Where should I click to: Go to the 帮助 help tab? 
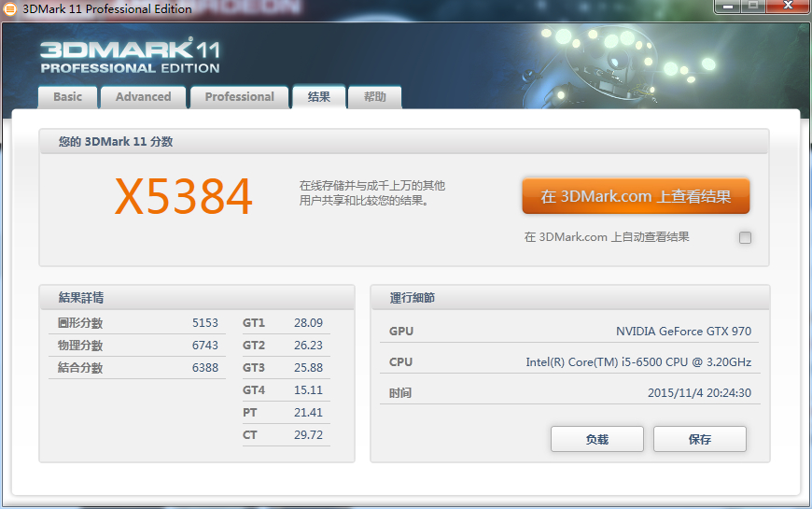pyautogui.click(x=375, y=97)
